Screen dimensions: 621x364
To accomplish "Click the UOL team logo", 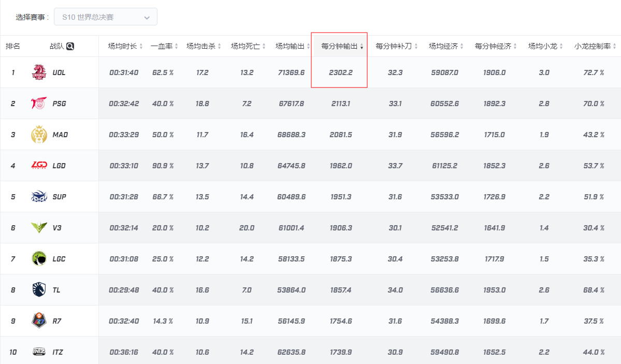I will (39, 72).
